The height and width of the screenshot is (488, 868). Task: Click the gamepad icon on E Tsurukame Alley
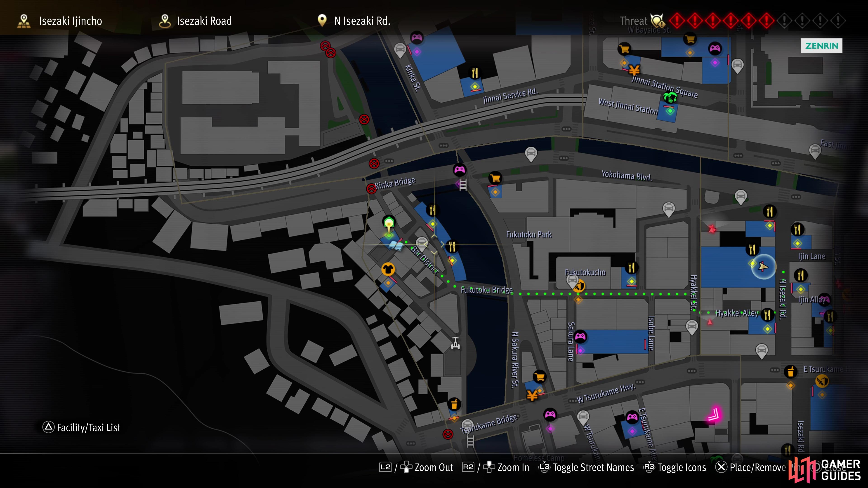632,418
